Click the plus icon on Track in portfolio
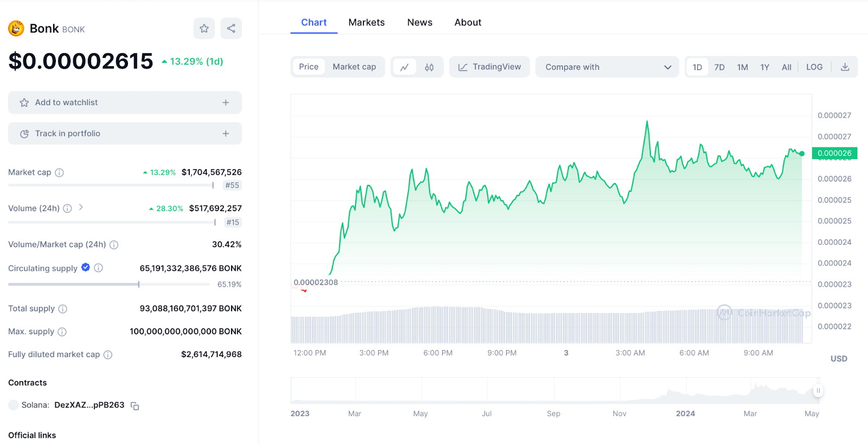The image size is (868, 445). pos(226,133)
